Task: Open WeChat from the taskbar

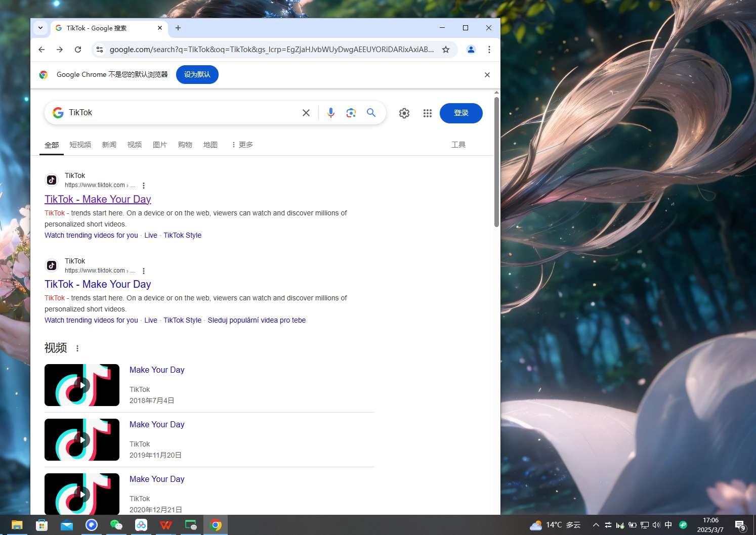Action: pos(116,525)
